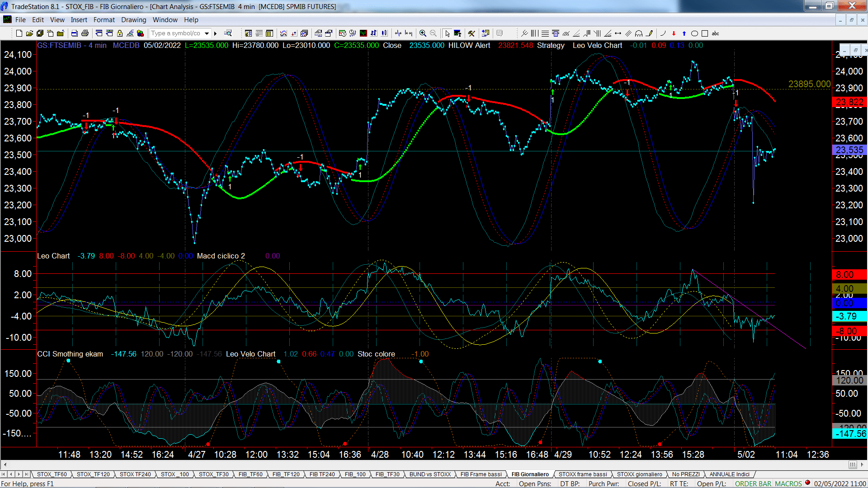The width and height of the screenshot is (868, 488).
Task: Click last-tab navigation arrow at bottom left
Action: (27, 474)
